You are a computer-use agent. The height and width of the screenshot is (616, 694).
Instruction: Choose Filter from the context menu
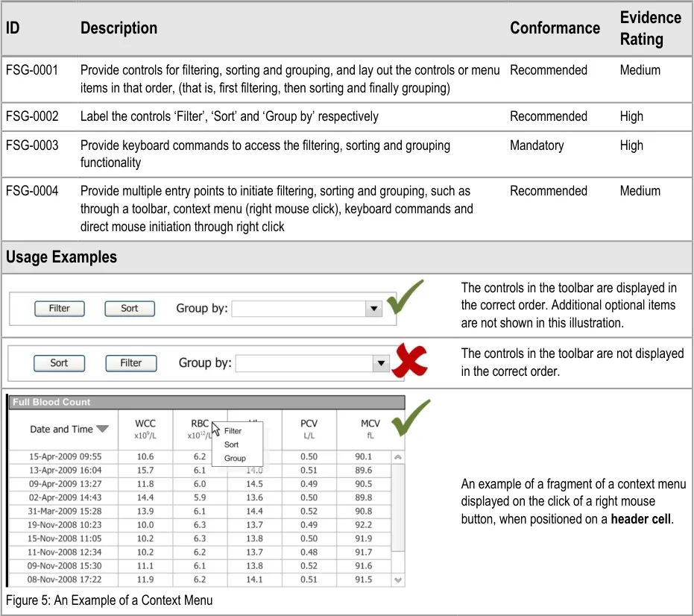pos(233,431)
